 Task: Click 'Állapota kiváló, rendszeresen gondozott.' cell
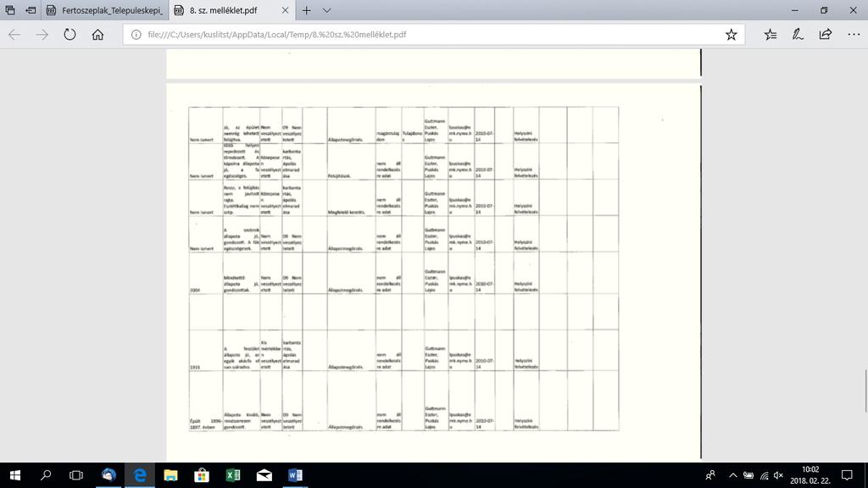point(242,401)
